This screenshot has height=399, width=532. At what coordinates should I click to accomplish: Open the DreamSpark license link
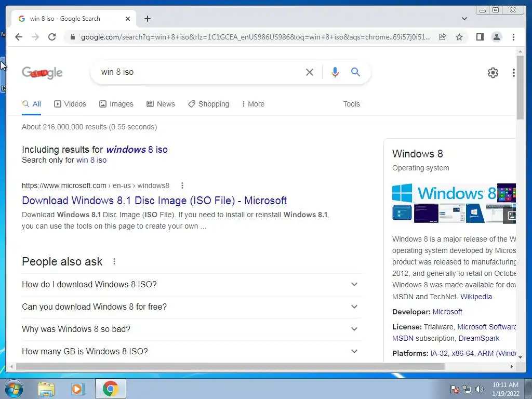coord(478,339)
